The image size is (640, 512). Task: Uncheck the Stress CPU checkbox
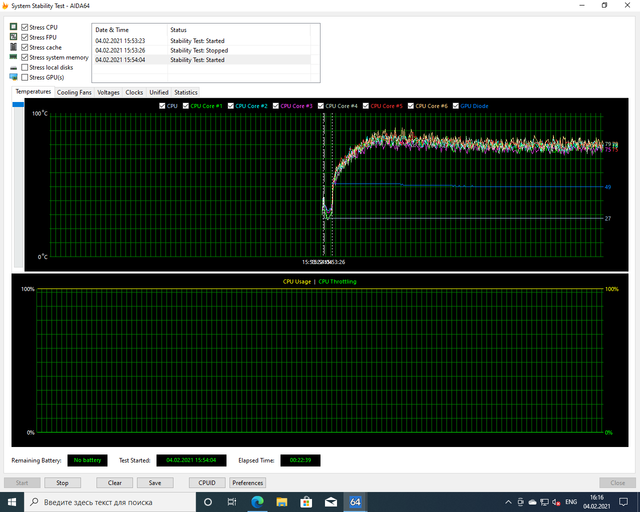(x=24, y=27)
